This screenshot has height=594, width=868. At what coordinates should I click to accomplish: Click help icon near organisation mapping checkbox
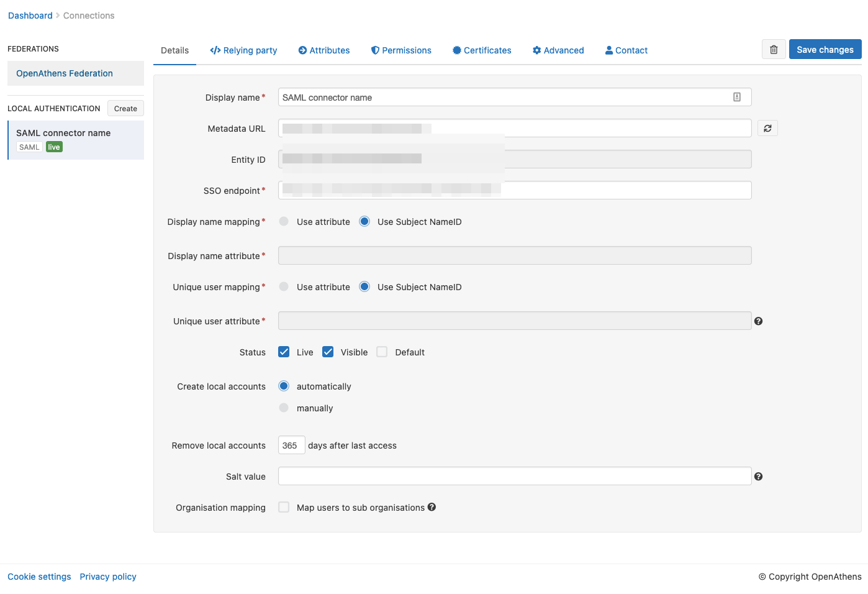432,507
